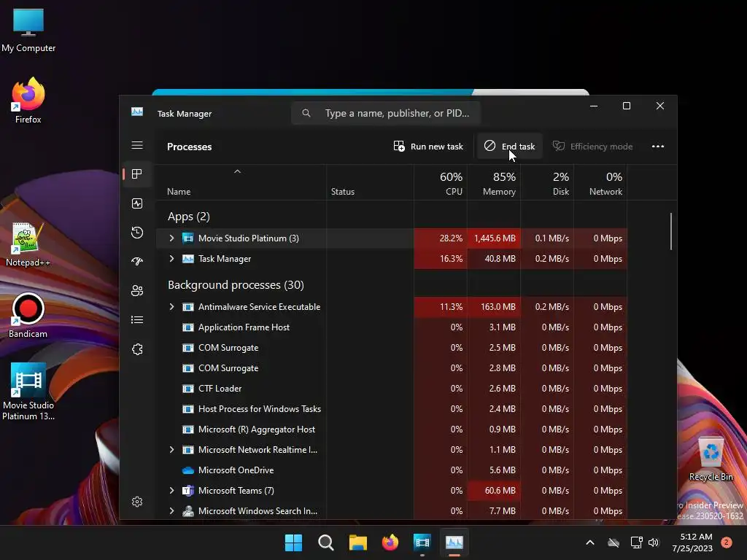Open the clock showing 5:12 AM 7/25/2023
Screen dimensions: 747x560
(x=692, y=542)
